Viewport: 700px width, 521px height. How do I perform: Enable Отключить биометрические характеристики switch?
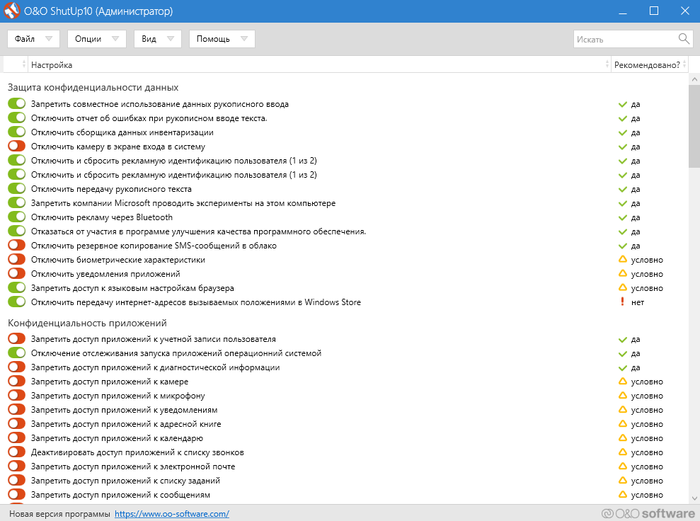click(17, 259)
